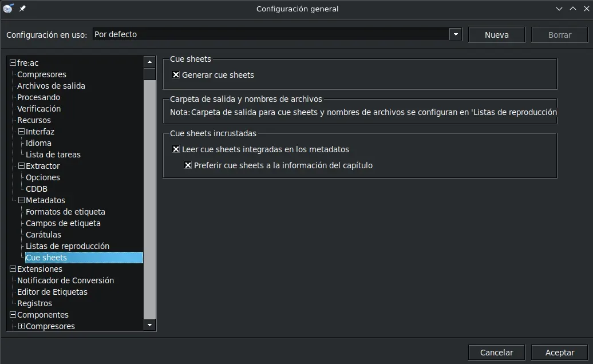Collapse the Metadatos tree branch

(x=21, y=200)
